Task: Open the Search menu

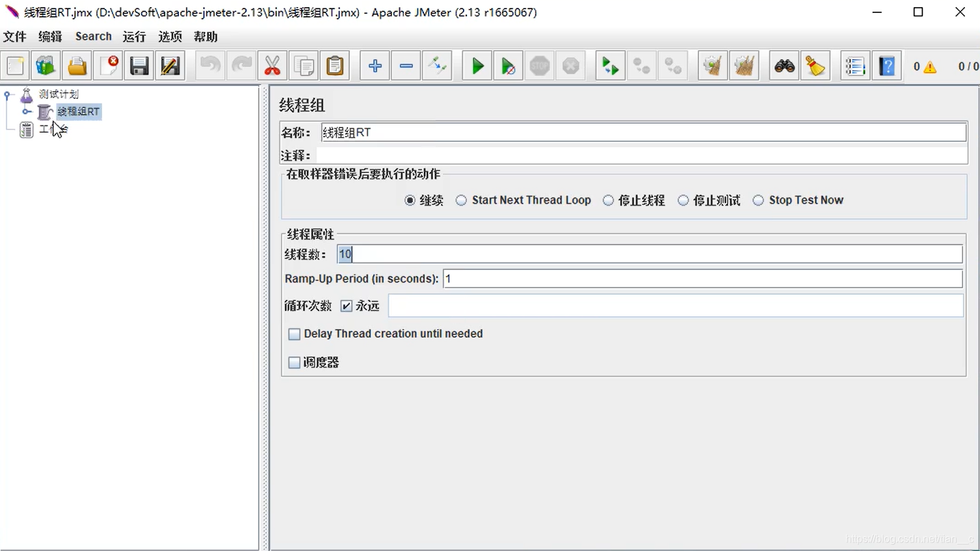Action: (x=93, y=36)
